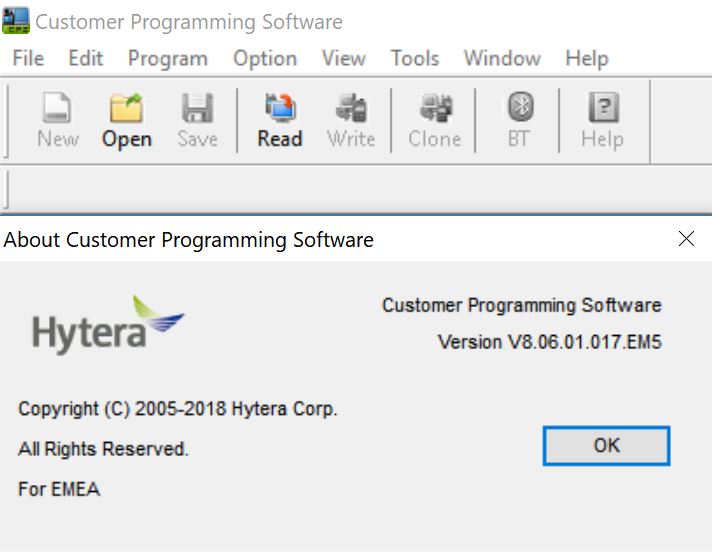712x552 pixels.
Task: Click the About Customer Programming Software title text
Action: tap(188, 240)
